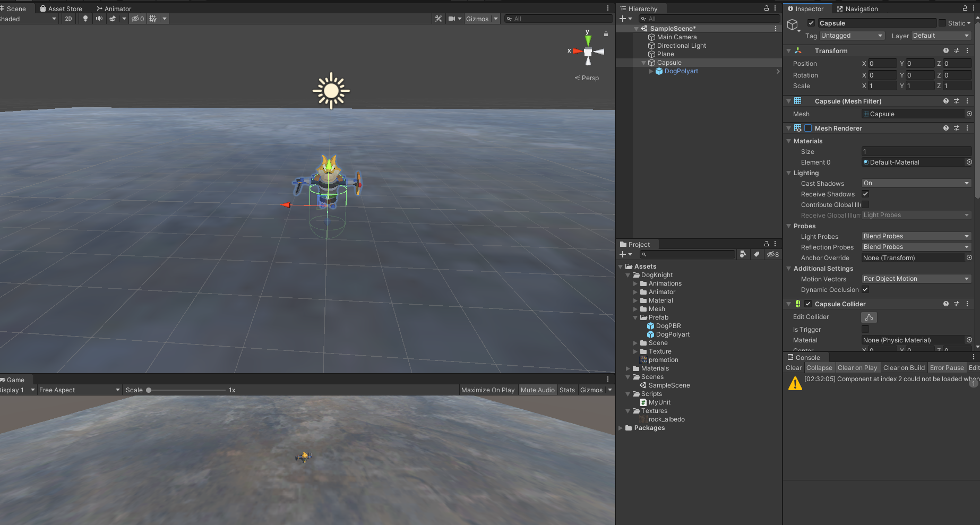Screen dimensions: 980x525
Task: Select Main Camera in Hierarchy
Action: pyautogui.click(x=676, y=37)
